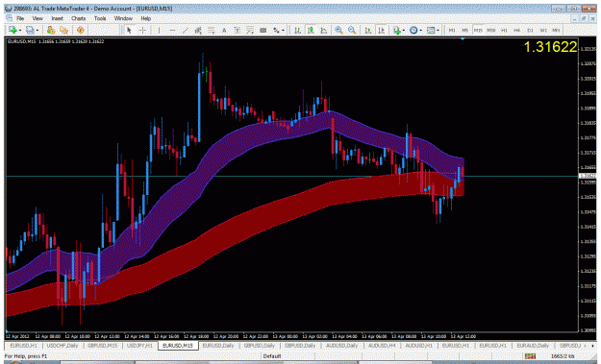Select the arrow cursor tool
601x364 pixels.
pyautogui.click(x=129, y=30)
